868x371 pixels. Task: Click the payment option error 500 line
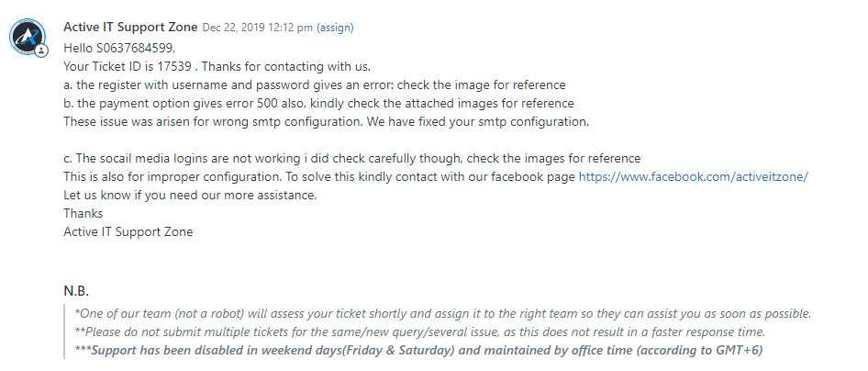pos(318,103)
